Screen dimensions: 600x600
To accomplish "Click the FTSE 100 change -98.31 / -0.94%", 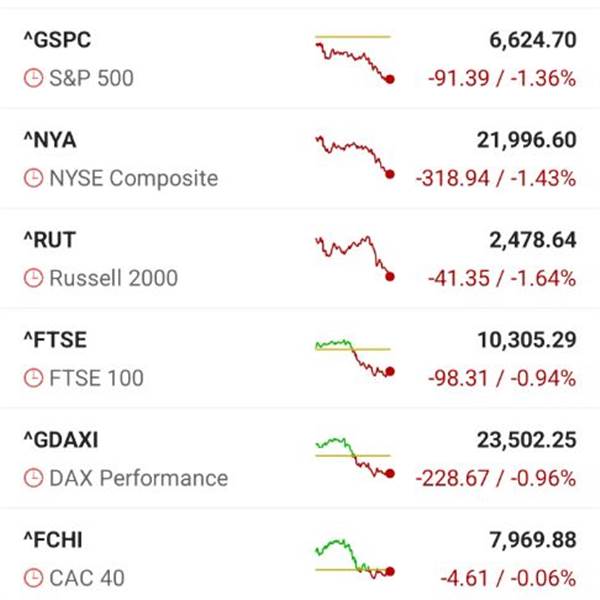I will coord(502,378).
